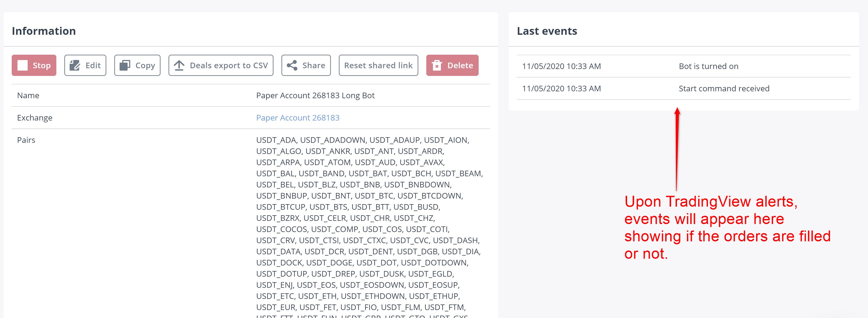Click the USDT_EOS pair text

315,285
